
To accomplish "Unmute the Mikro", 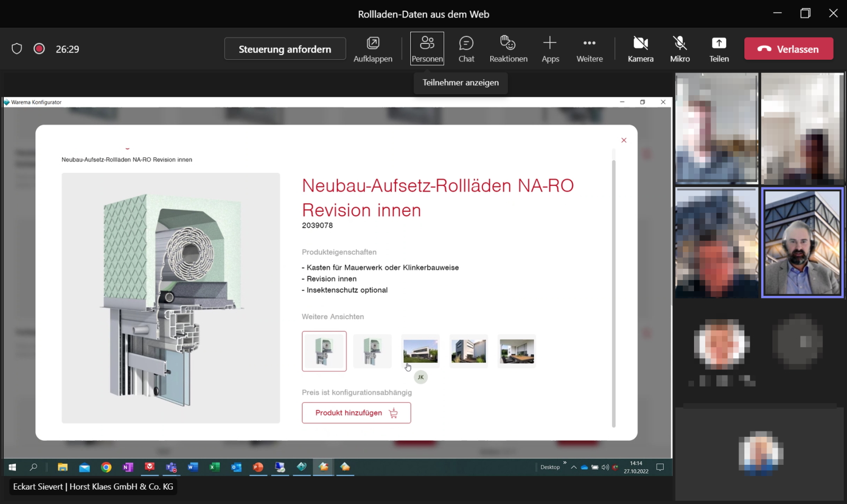I will point(680,49).
